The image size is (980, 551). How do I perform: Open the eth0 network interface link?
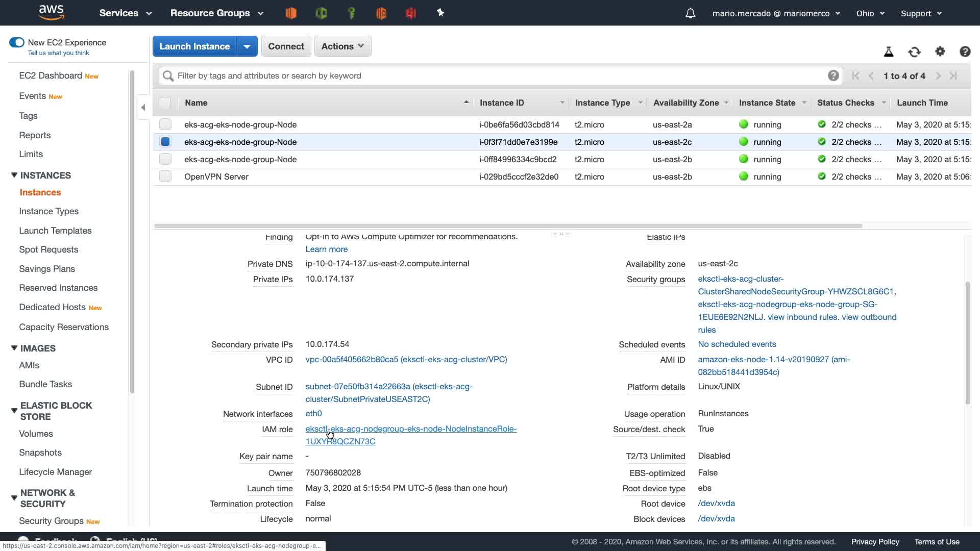coord(313,414)
